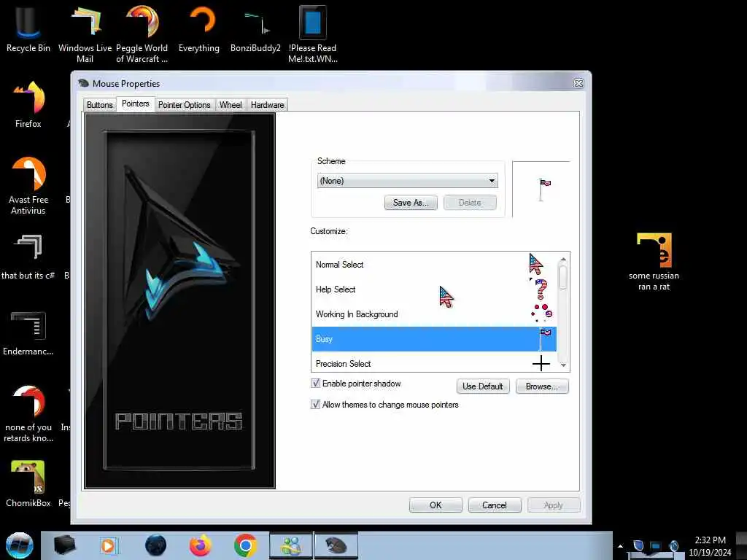Screen dimensions: 747x560
Task: Click the Cancel button
Action: pos(494,505)
